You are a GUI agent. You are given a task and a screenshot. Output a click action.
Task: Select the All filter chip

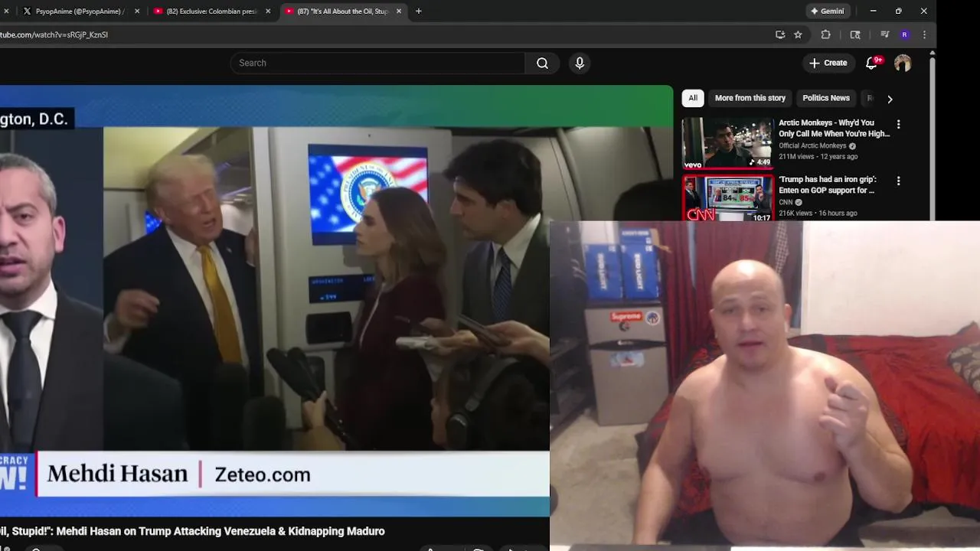tap(693, 98)
